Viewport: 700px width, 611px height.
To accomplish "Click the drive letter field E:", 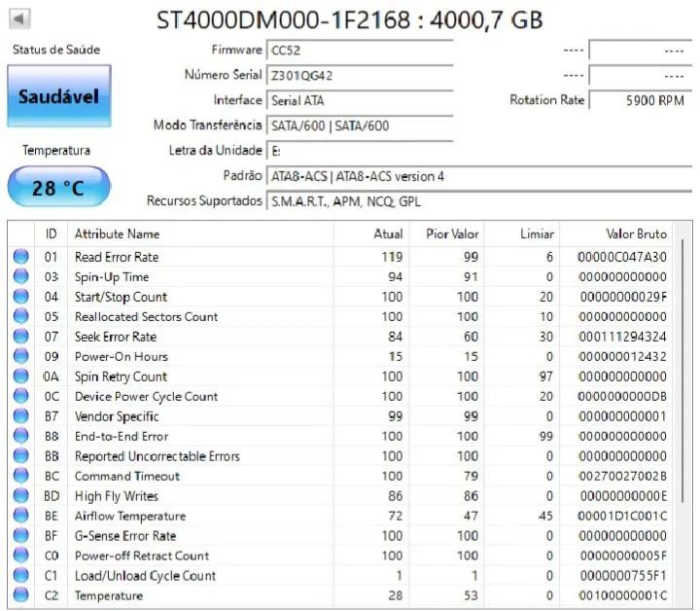I will pos(360,151).
